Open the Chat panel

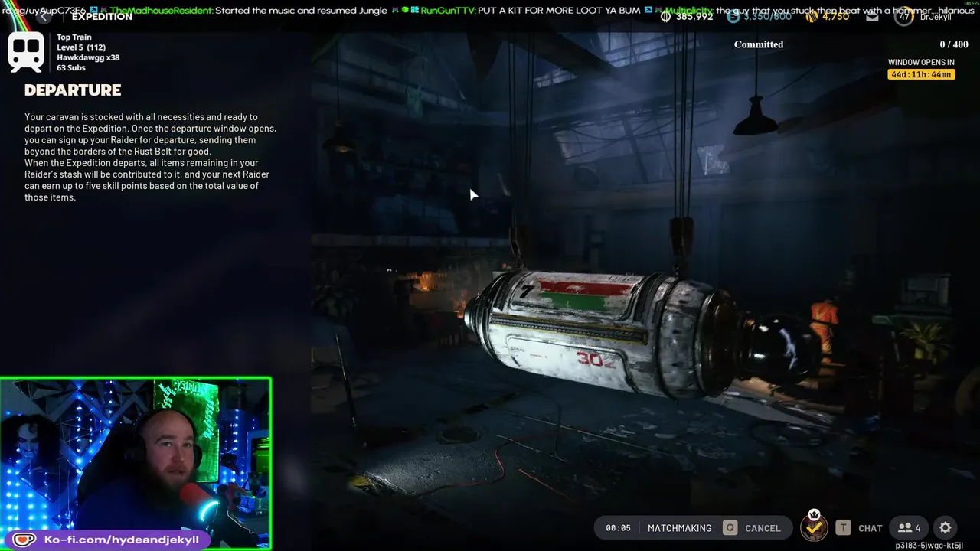pos(871,528)
